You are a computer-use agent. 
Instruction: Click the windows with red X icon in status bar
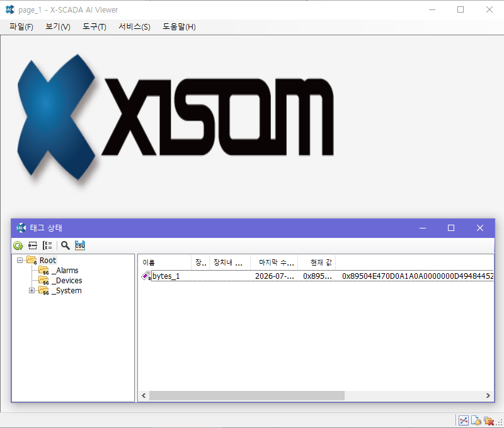point(489,420)
